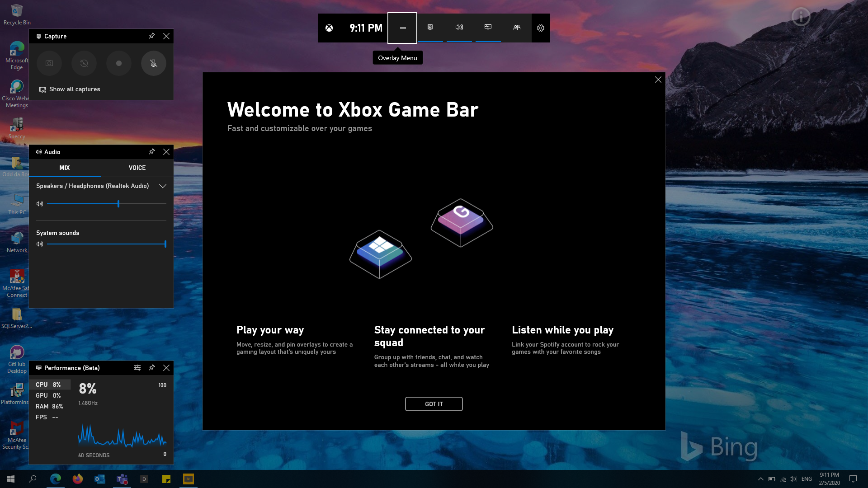
Task: Click the Windows key illustration
Action: [381, 254]
